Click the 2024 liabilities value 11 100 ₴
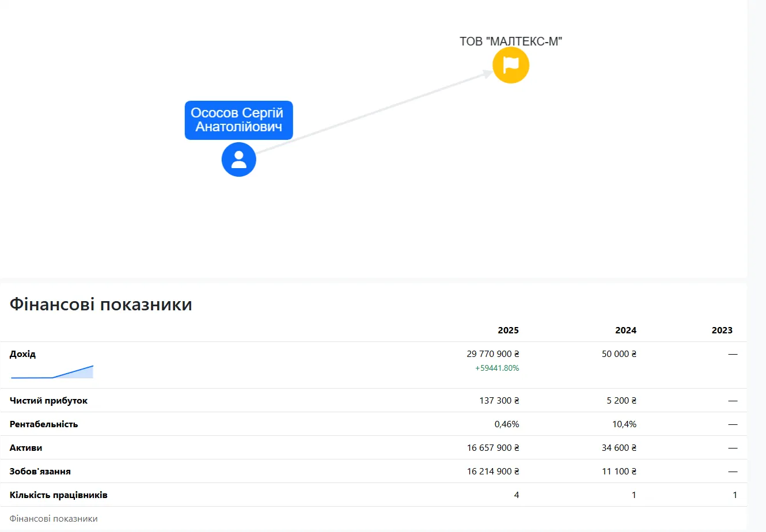The image size is (766, 532). [x=619, y=472]
